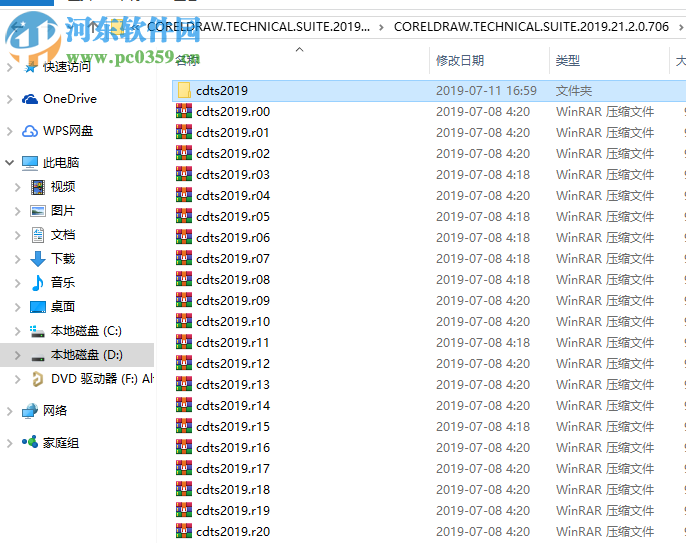Select 音乐 in navigation tree
The width and height of the screenshot is (686, 543).
pyautogui.click(x=63, y=282)
